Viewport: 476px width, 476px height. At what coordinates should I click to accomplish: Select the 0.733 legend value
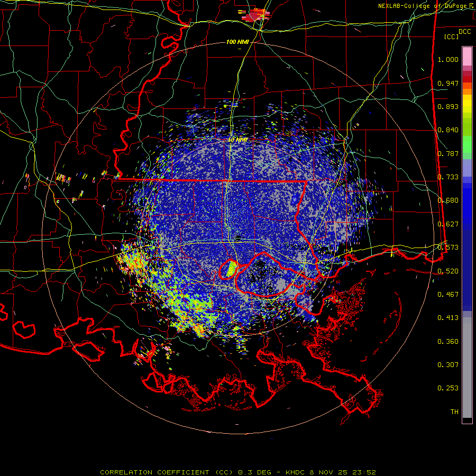(x=448, y=177)
